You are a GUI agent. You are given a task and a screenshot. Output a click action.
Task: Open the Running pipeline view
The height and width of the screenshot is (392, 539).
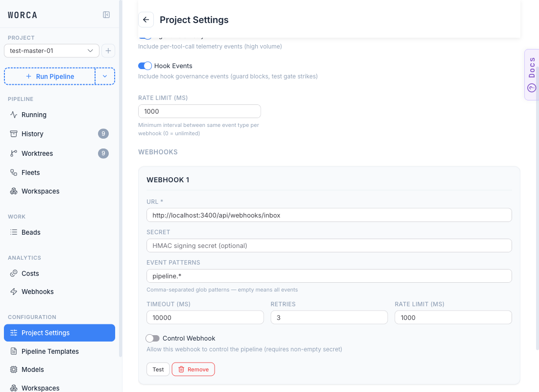tap(59, 115)
